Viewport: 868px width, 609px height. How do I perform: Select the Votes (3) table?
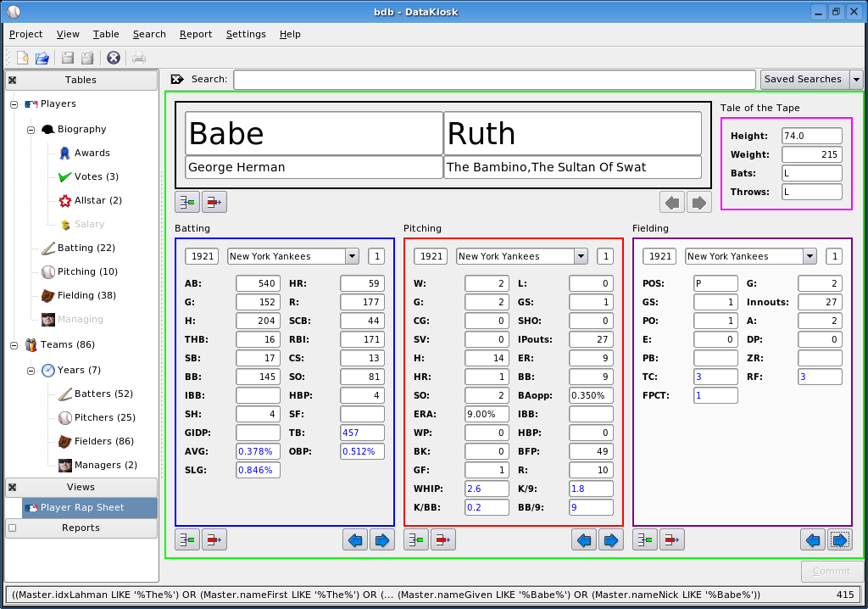pos(88,176)
